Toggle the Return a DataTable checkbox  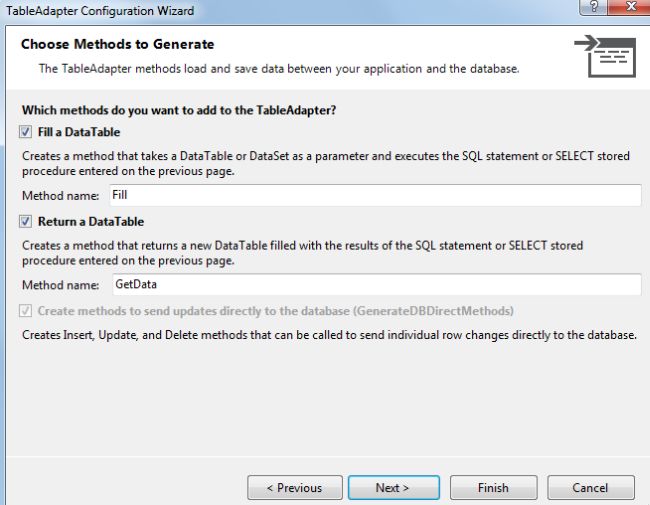point(25,222)
